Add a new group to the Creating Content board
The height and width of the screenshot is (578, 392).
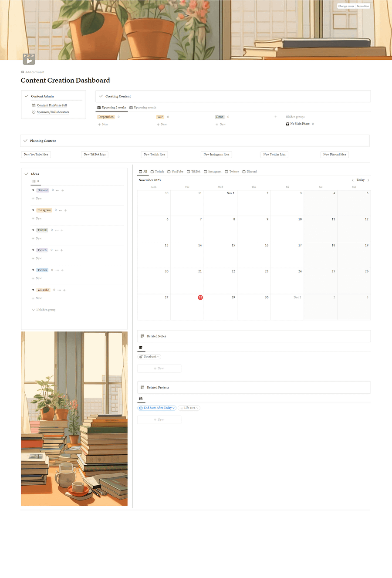click(276, 117)
